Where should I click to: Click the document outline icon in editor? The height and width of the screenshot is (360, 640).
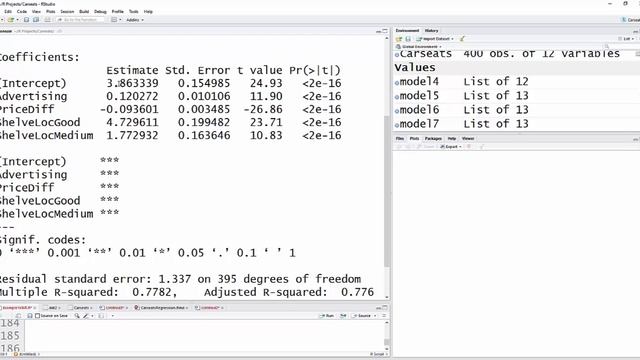pyautogui.click(x=384, y=316)
